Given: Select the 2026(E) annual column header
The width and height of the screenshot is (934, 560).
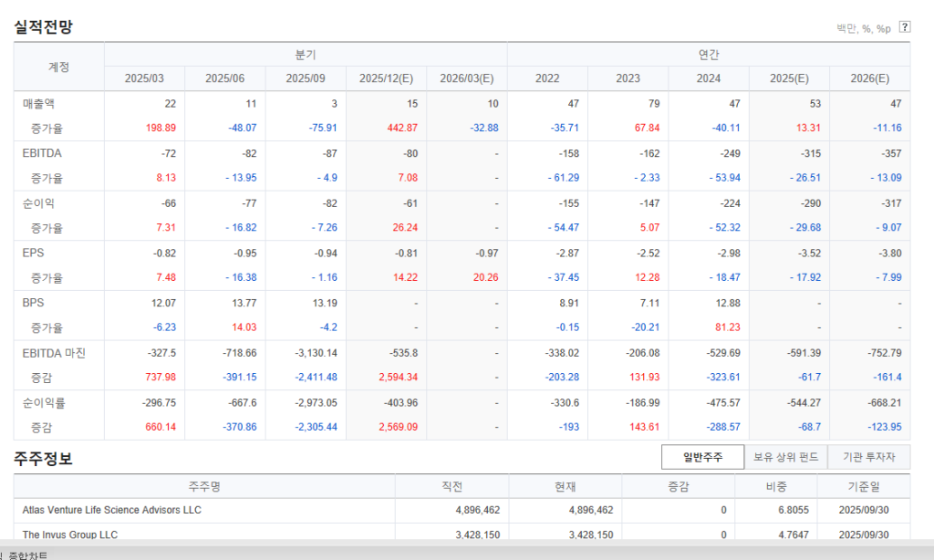Looking at the screenshot, I should pos(869,78).
